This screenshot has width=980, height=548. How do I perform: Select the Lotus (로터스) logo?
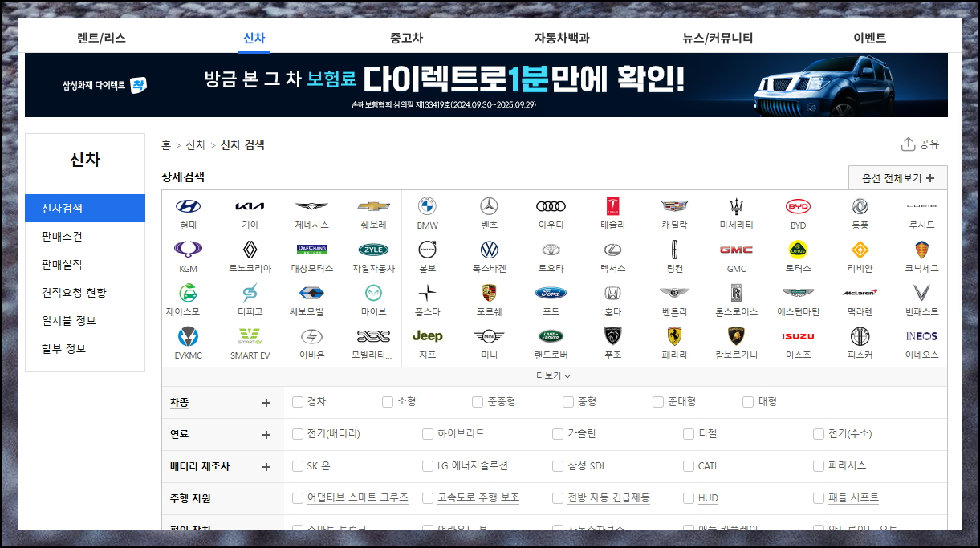798,250
